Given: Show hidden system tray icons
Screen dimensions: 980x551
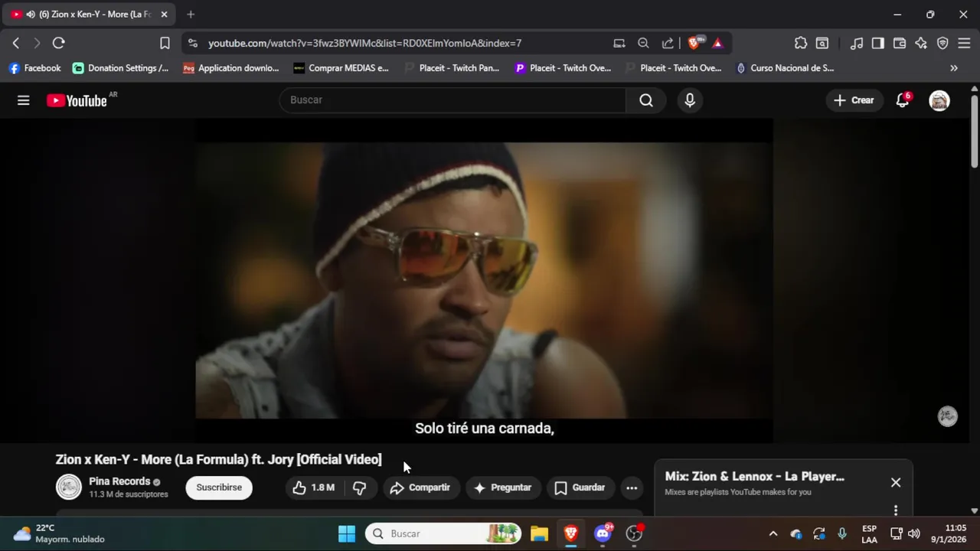Looking at the screenshot, I should [x=773, y=533].
